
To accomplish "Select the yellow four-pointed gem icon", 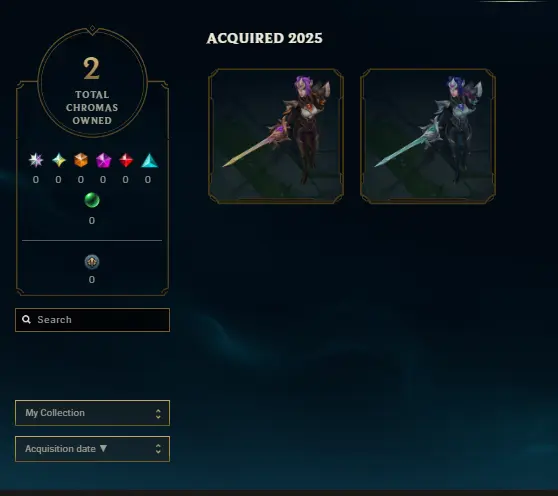I will (x=59, y=160).
